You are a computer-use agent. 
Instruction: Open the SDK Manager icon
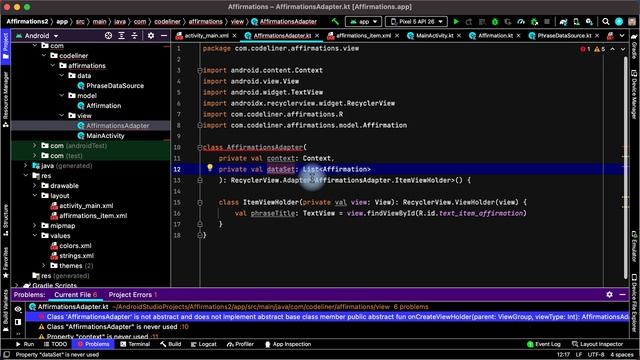coord(589,22)
